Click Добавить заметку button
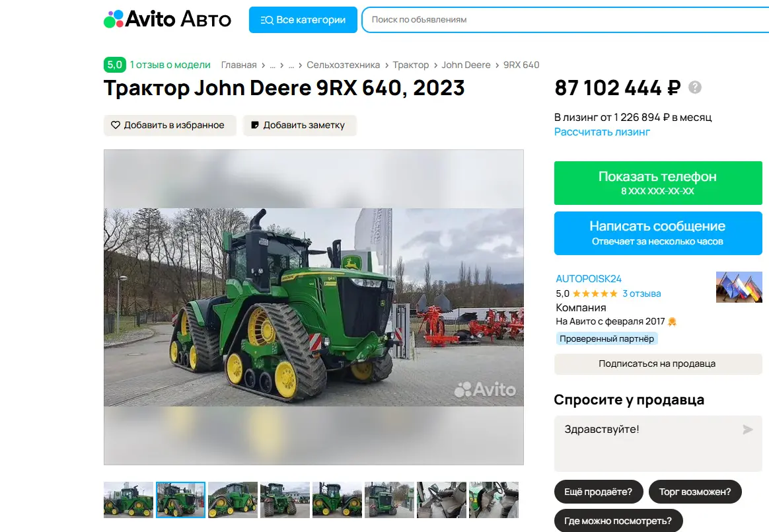 coord(300,125)
